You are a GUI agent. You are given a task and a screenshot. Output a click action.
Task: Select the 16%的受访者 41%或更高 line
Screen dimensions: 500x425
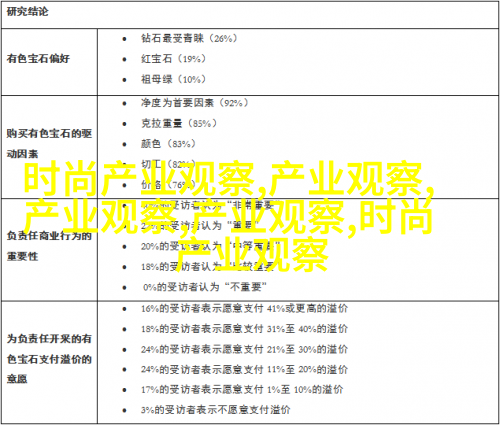pos(244,309)
